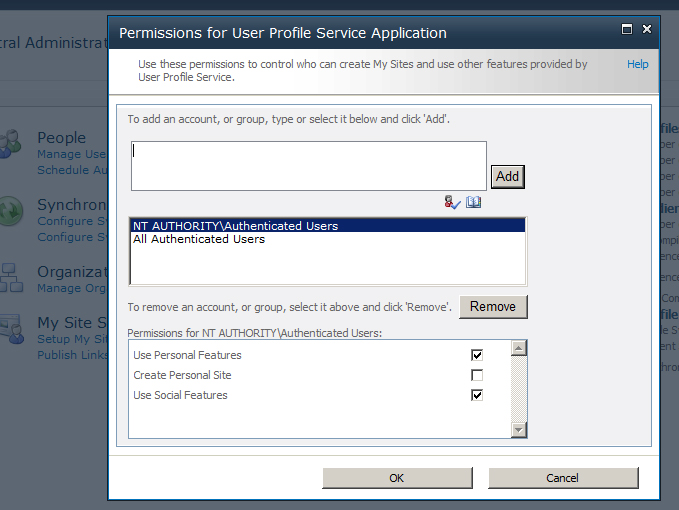Viewport: 679px width, 510px height.
Task: Open the Help link
Action: tap(637, 64)
